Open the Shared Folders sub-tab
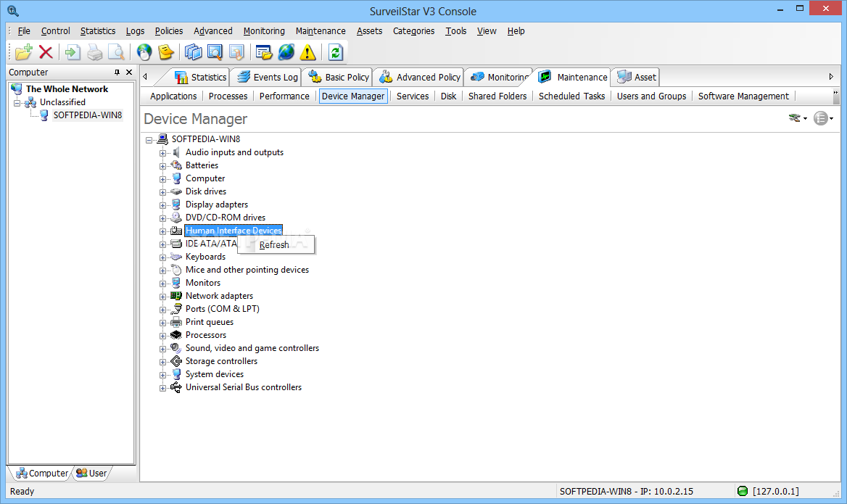This screenshot has width=847, height=504. coord(497,96)
